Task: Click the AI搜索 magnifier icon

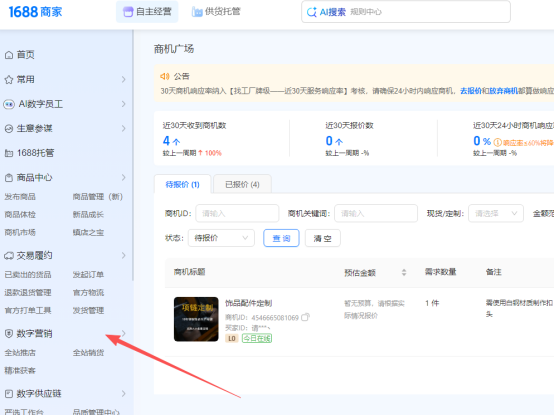Action: click(312, 12)
